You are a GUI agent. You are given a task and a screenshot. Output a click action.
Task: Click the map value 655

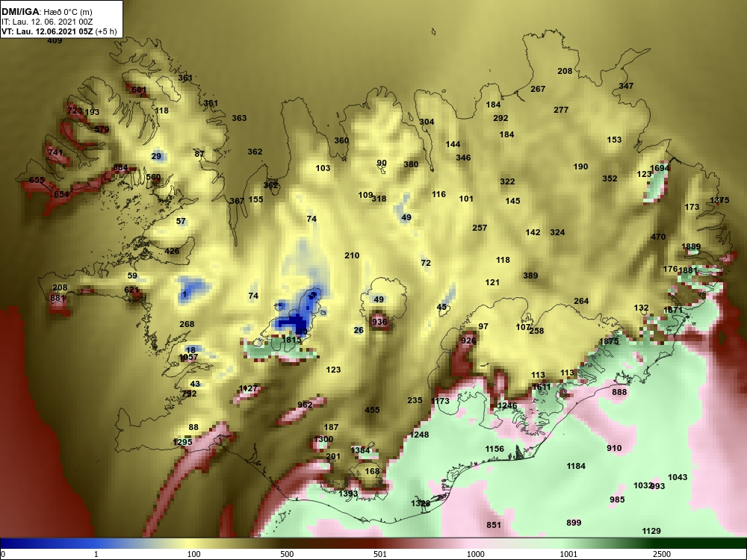37,180
